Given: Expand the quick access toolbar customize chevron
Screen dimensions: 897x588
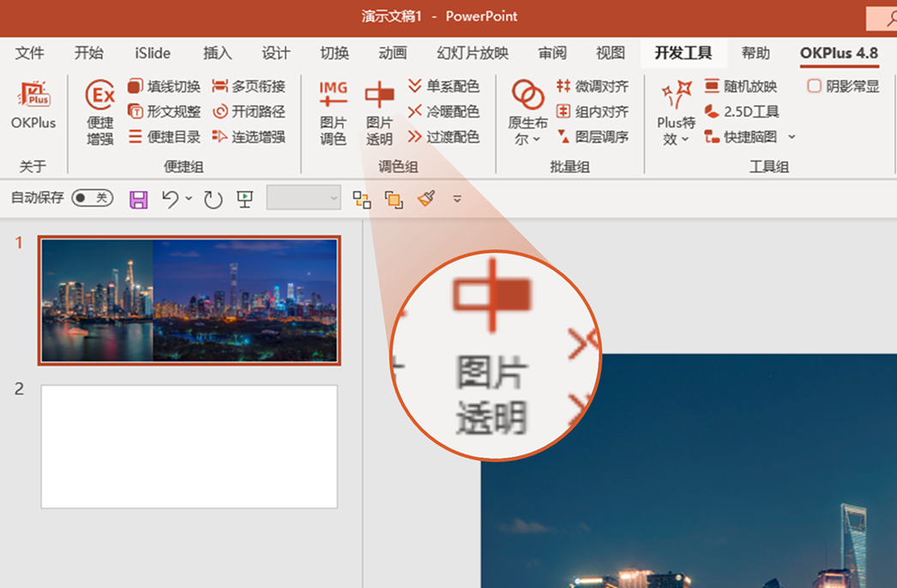Looking at the screenshot, I should (457, 198).
